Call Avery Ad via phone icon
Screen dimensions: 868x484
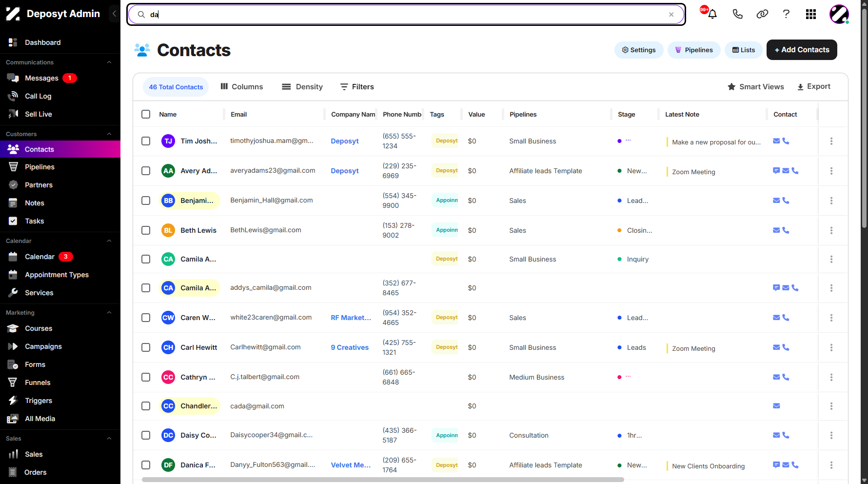coord(795,171)
